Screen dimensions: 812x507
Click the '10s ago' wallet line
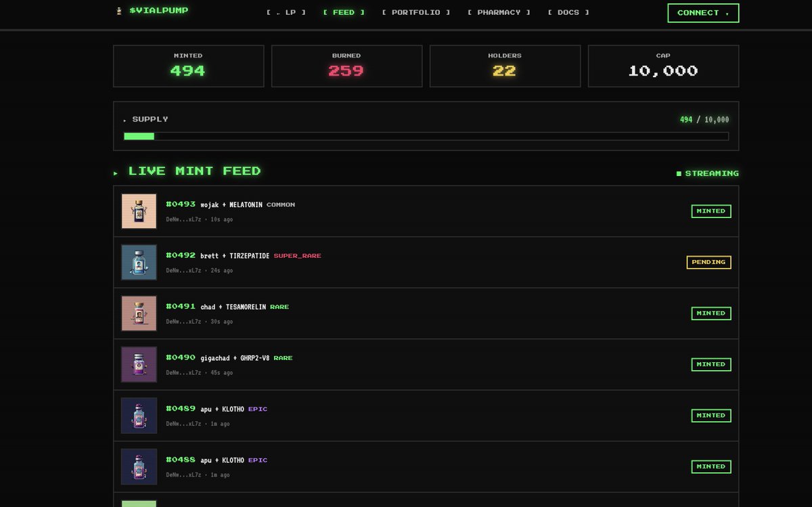(x=200, y=219)
